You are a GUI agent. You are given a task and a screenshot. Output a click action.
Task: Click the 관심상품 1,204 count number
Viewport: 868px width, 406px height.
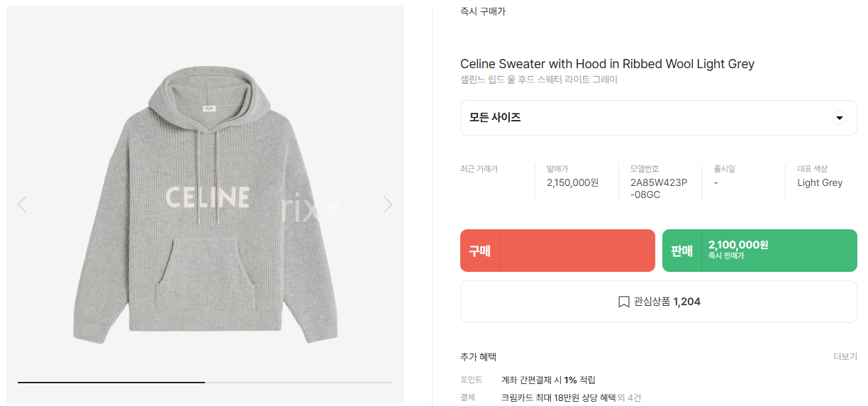click(686, 302)
